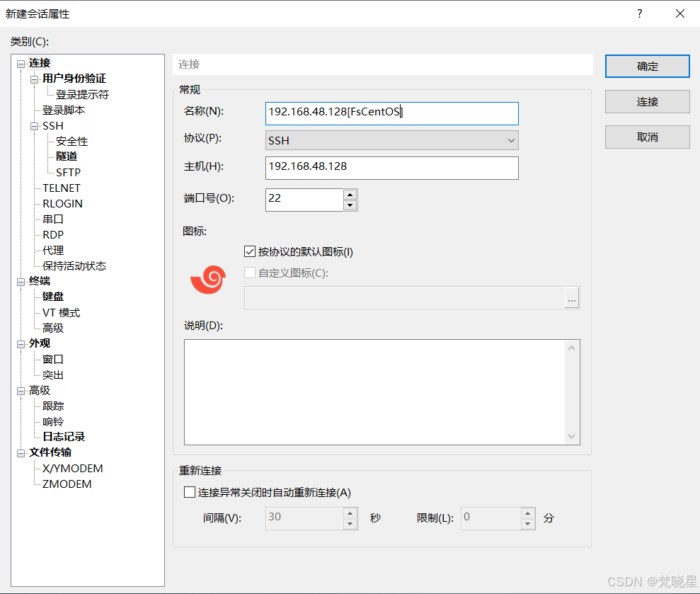Viewport: 700px width, 594px height.
Task: Select the 终端 tree item label
Action: (x=40, y=281)
